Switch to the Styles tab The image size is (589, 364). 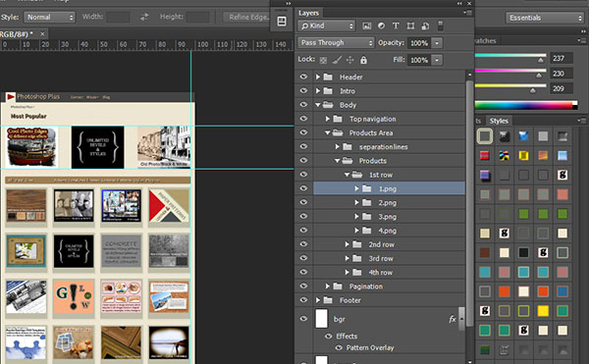pyautogui.click(x=499, y=121)
